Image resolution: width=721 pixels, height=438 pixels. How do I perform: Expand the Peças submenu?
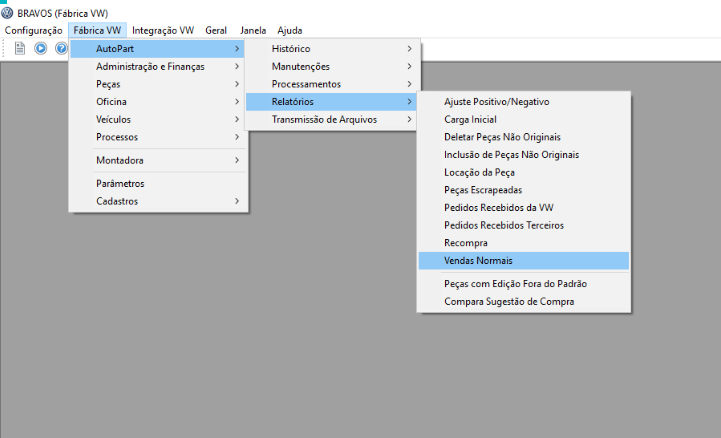pyautogui.click(x=158, y=84)
